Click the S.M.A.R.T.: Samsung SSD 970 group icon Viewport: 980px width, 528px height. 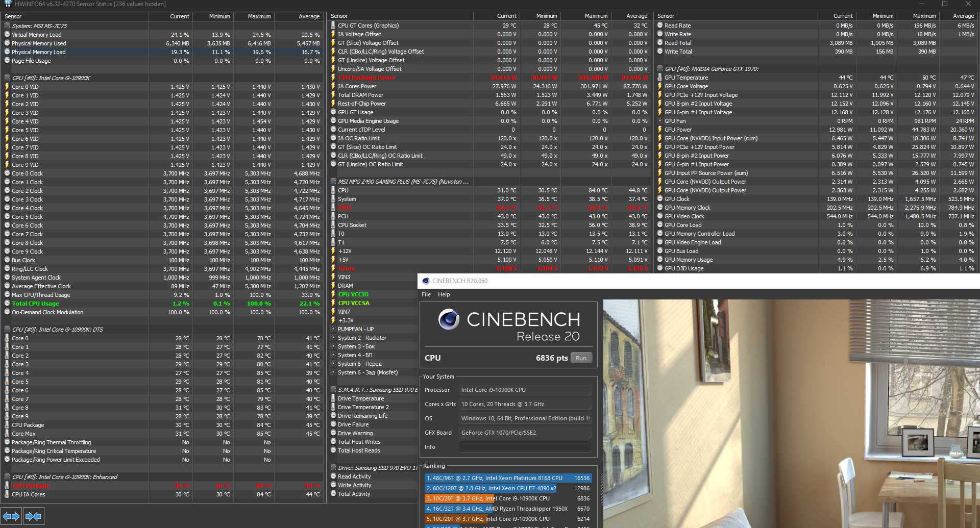pyautogui.click(x=333, y=390)
